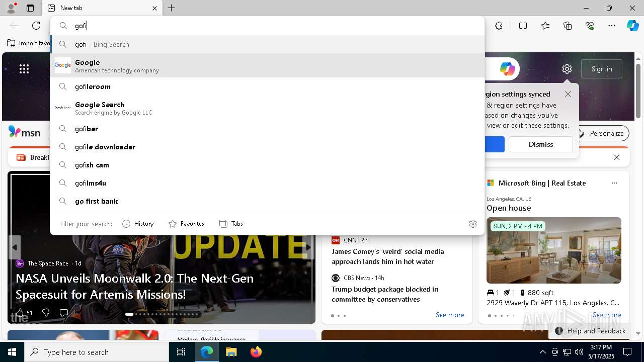Open James Comey social media article

point(388,256)
